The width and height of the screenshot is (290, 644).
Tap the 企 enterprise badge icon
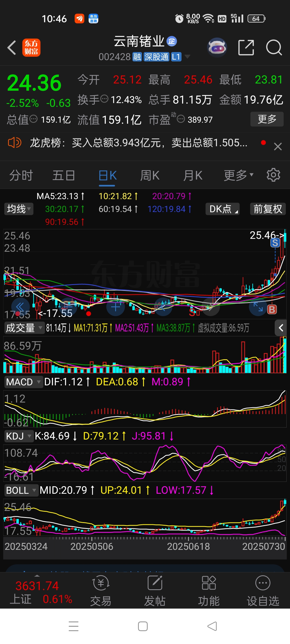tap(172, 41)
